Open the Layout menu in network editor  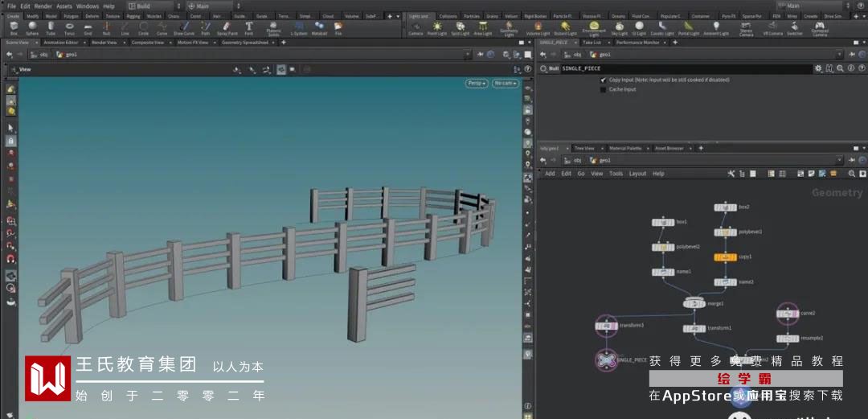(637, 174)
